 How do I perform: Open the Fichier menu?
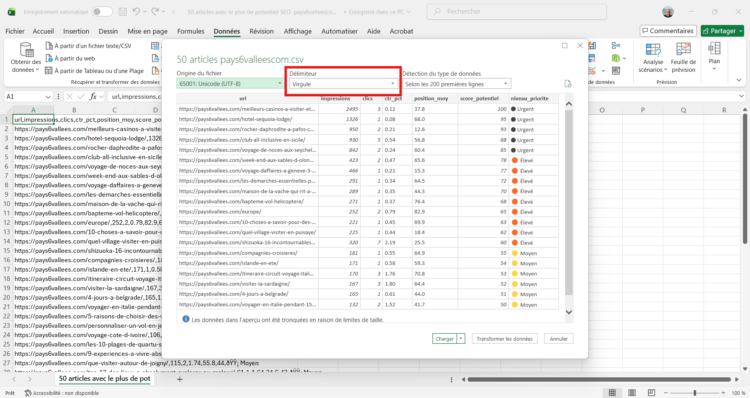pyautogui.click(x=15, y=31)
